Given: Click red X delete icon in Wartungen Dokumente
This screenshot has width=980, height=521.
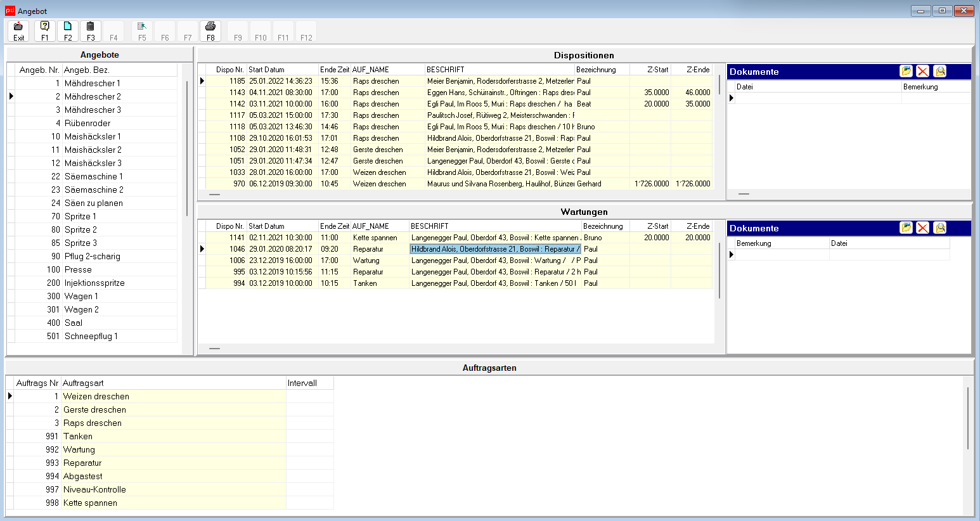Looking at the screenshot, I should [x=923, y=228].
